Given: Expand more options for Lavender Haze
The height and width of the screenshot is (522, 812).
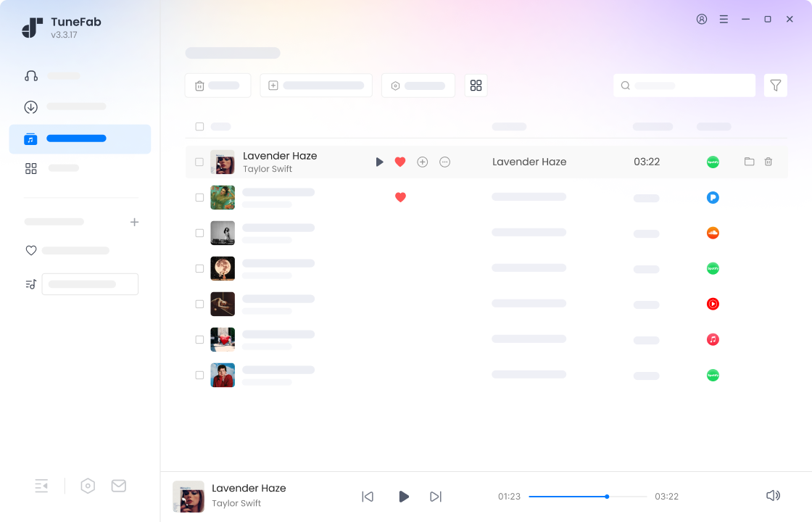Looking at the screenshot, I should (445, 162).
